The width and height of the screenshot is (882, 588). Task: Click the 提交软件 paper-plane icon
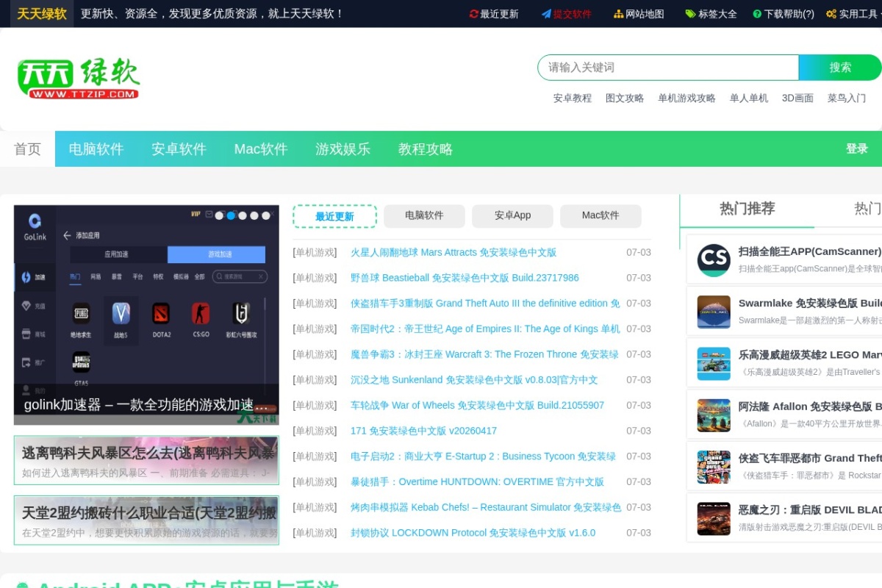pos(546,14)
